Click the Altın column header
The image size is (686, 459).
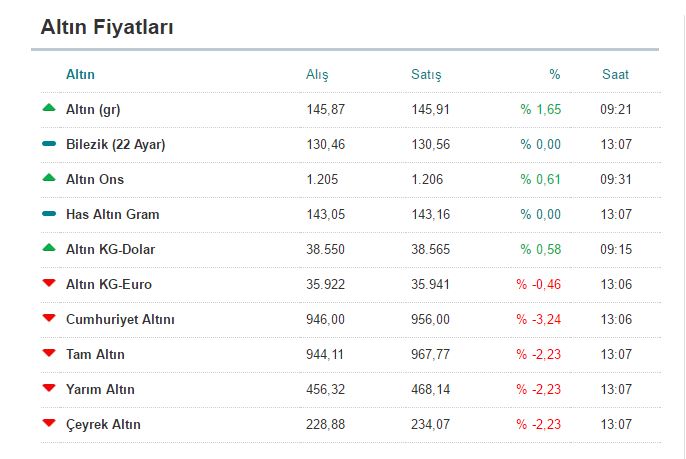coord(80,74)
